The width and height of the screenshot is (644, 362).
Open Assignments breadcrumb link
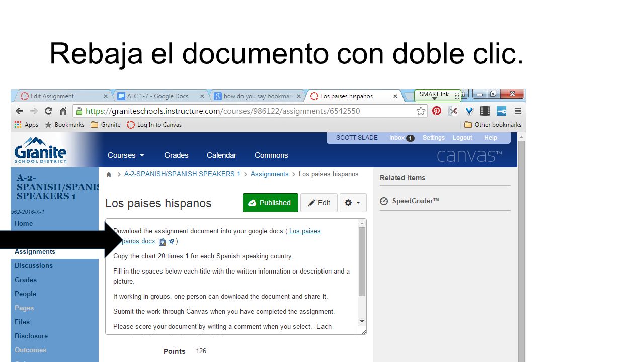pos(270,174)
